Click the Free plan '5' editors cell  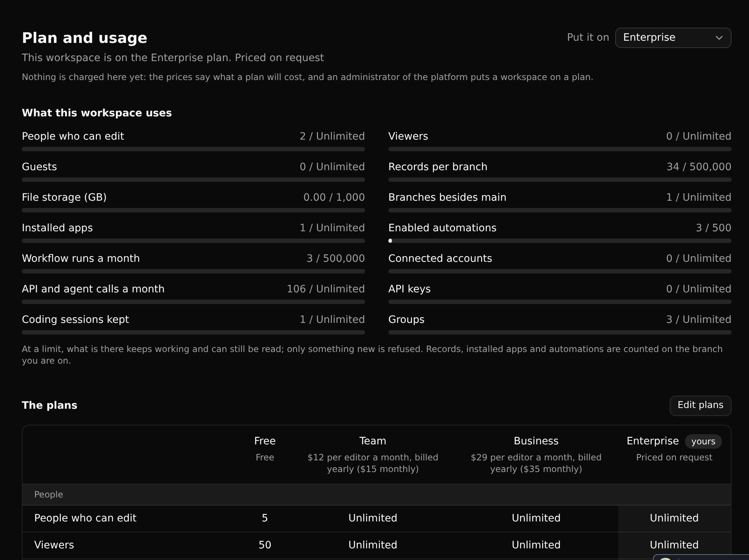(x=265, y=518)
